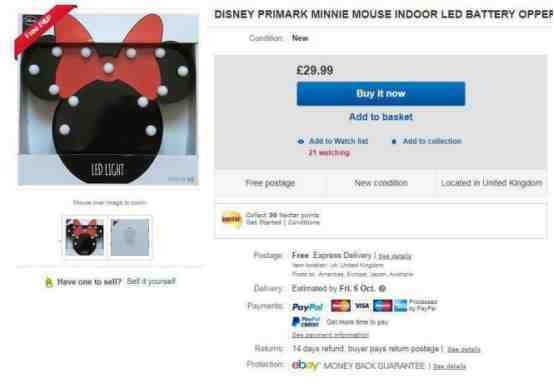Click the Mastercard payment icon
The image size is (554, 388).
pyautogui.click(x=341, y=306)
